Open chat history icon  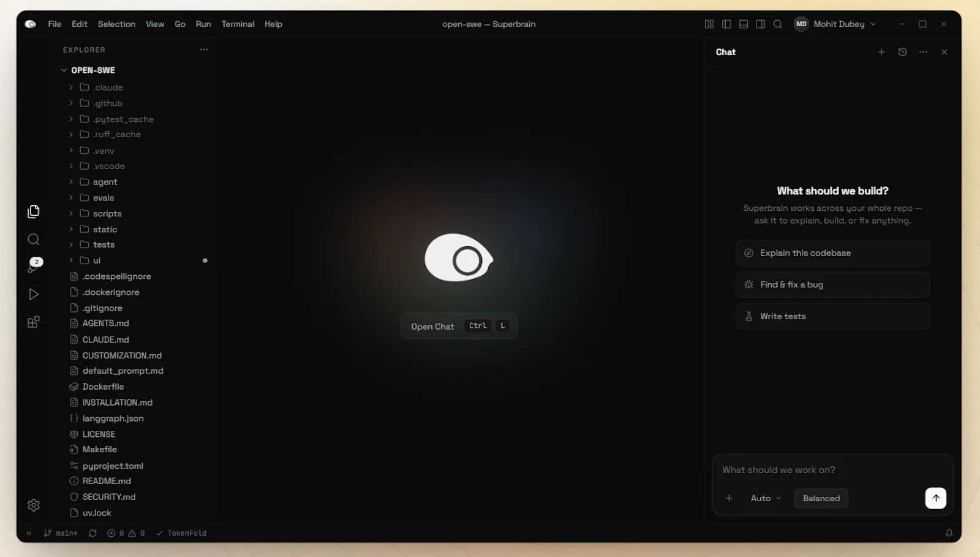902,52
